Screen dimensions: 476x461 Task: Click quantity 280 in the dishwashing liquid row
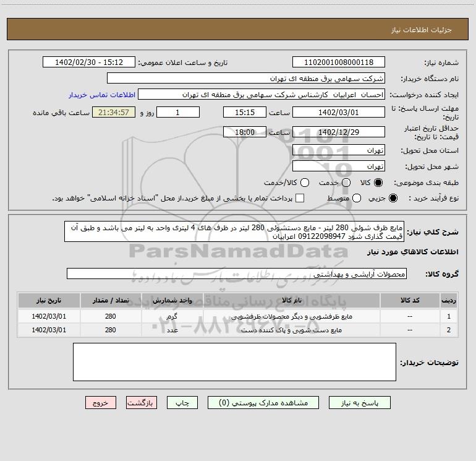tap(111, 316)
